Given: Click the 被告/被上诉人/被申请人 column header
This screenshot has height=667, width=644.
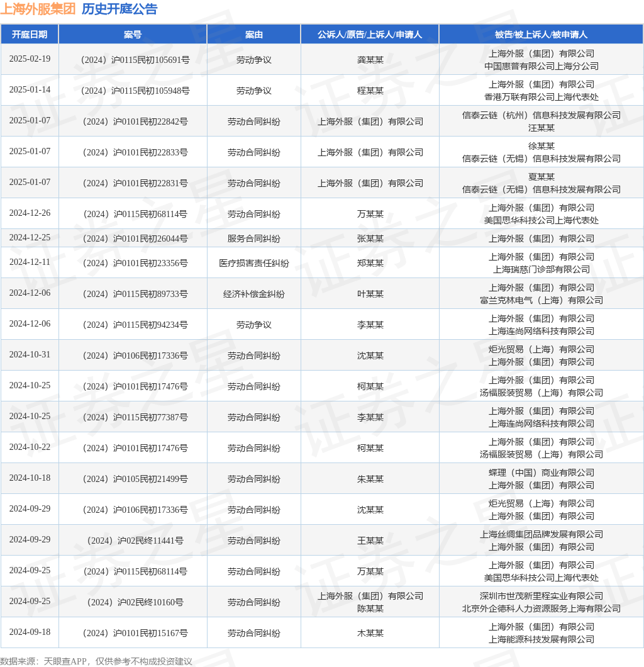Looking at the screenshot, I should [541, 35].
